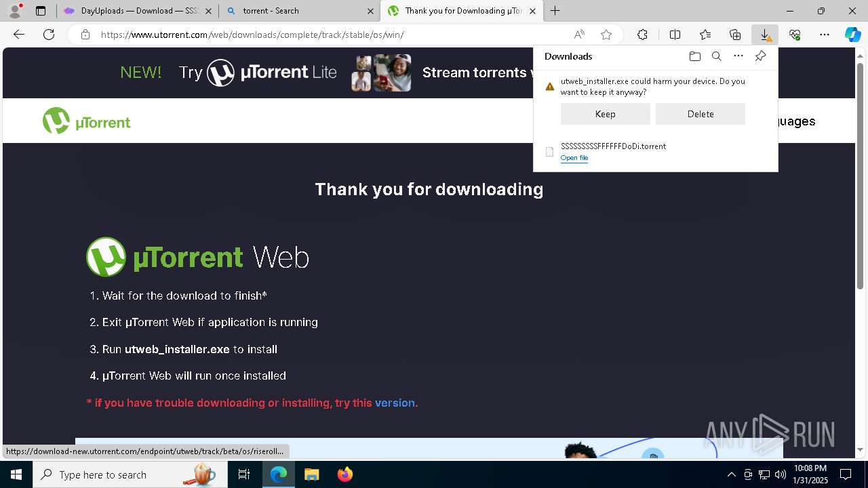Select the SSSSSSSSSFFFFFFDoDi.torrent download entry

(655, 152)
